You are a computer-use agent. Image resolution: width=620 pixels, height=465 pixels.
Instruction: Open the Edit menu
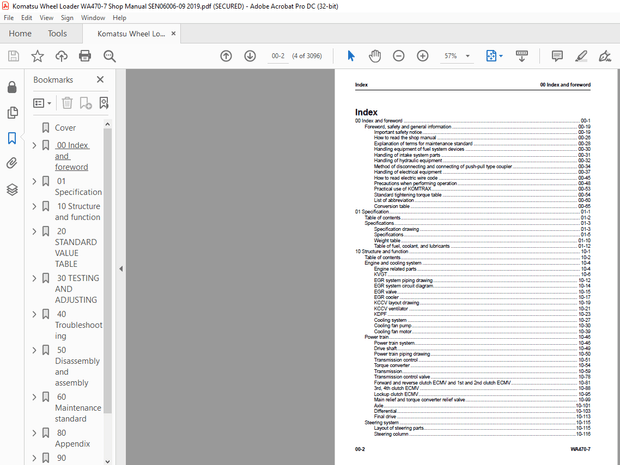coord(26,18)
